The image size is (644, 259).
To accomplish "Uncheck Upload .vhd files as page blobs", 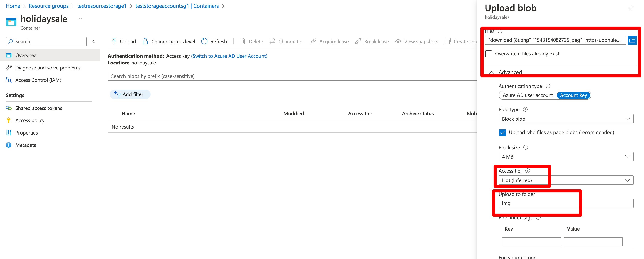I will 502,133.
